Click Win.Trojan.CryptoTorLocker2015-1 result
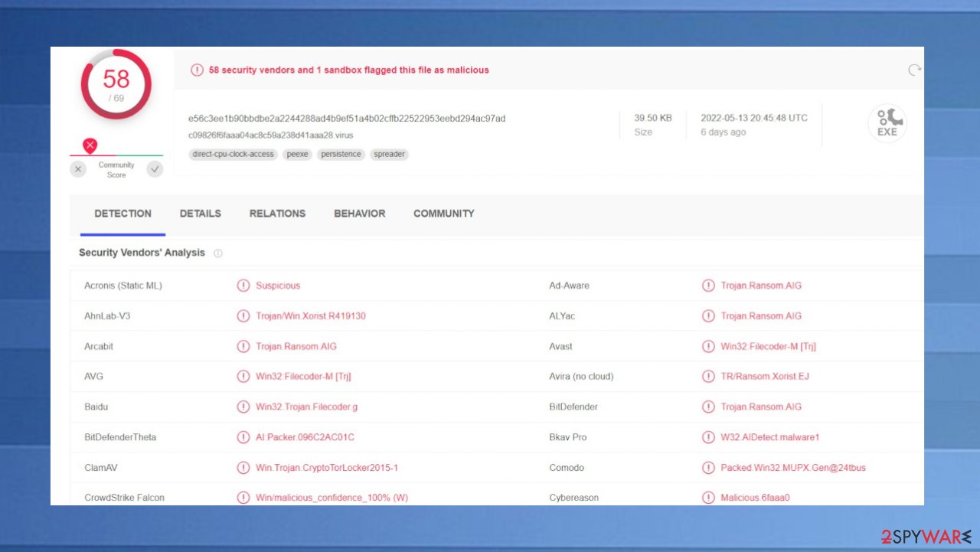Viewport: 980px width, 552px height. click(x=327, y=468)
